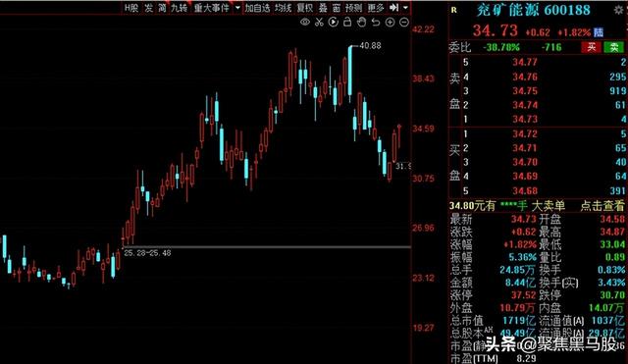Click the 总市值 value 1719亿
Screen dimensions: 628x364
coord(519,321)
